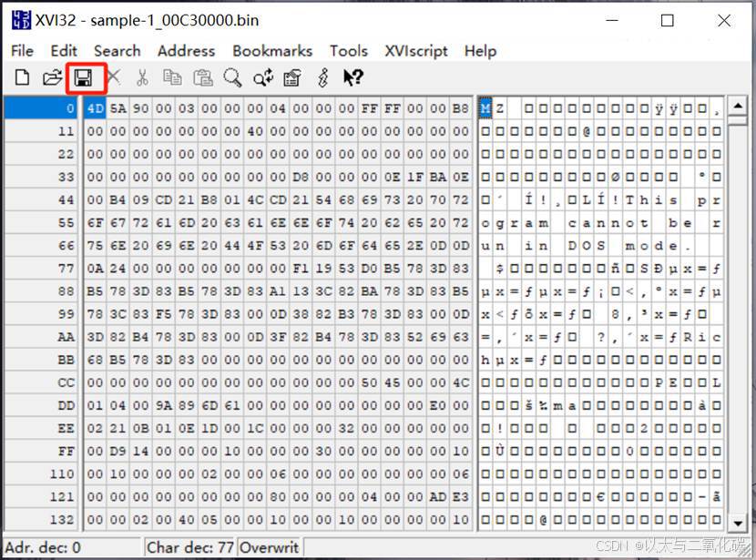Image resolution: width=756 pixels, height=560 pixels.
Task: Open the Edit menu
Action: pos(64,51)
